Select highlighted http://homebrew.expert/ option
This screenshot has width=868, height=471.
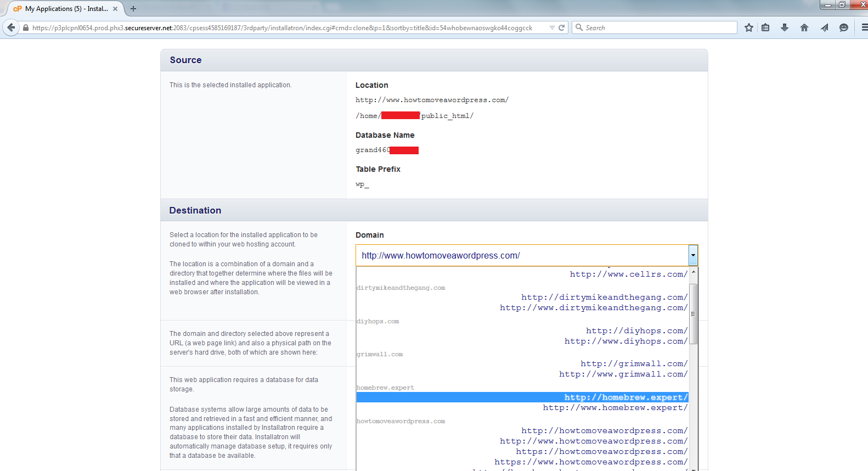point(522,397)
